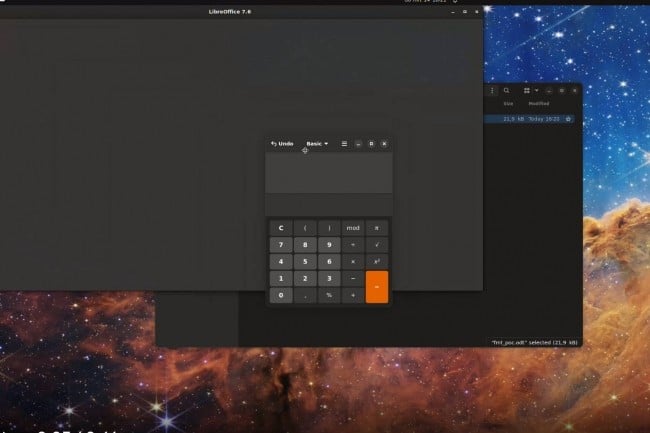650x433 pixels.
Task: Sort by the Modified column header in Files
Action: [539, 104]
